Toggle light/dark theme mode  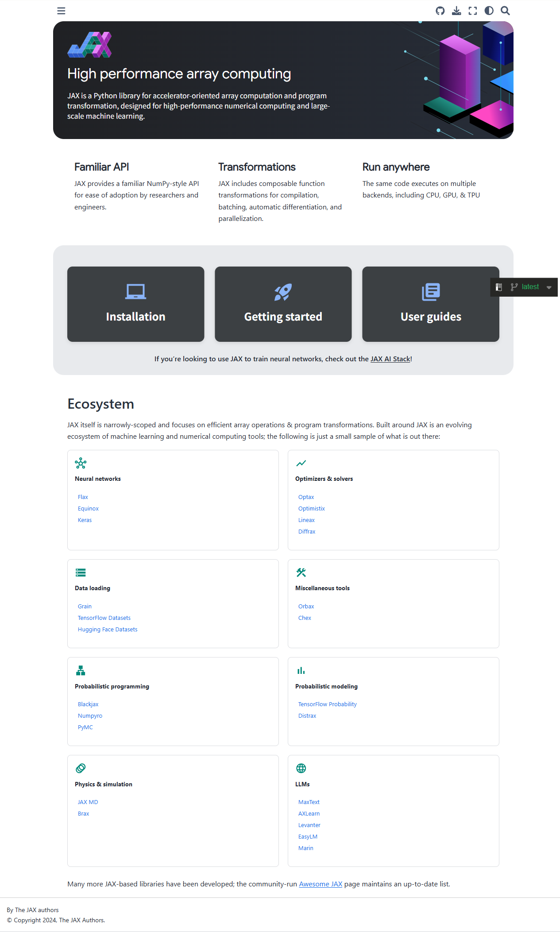click(x=489, y=11)
